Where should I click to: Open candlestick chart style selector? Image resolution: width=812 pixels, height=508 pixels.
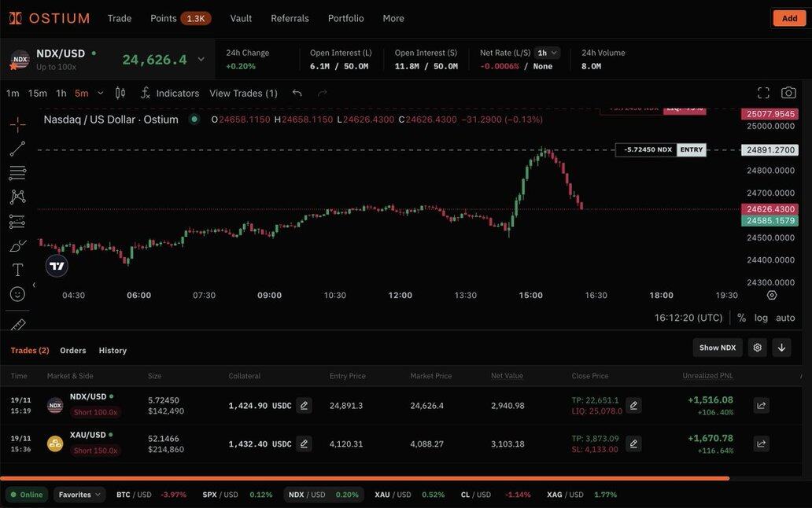(120, 93)
